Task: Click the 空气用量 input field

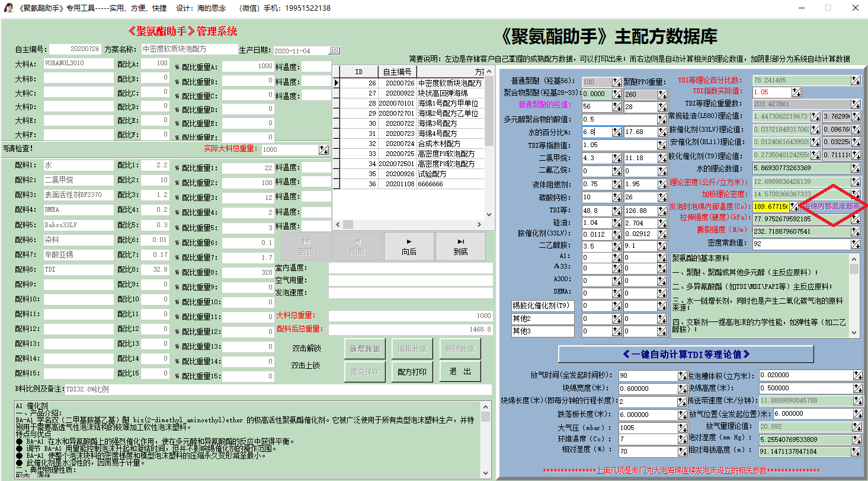Action: [411, 281]
